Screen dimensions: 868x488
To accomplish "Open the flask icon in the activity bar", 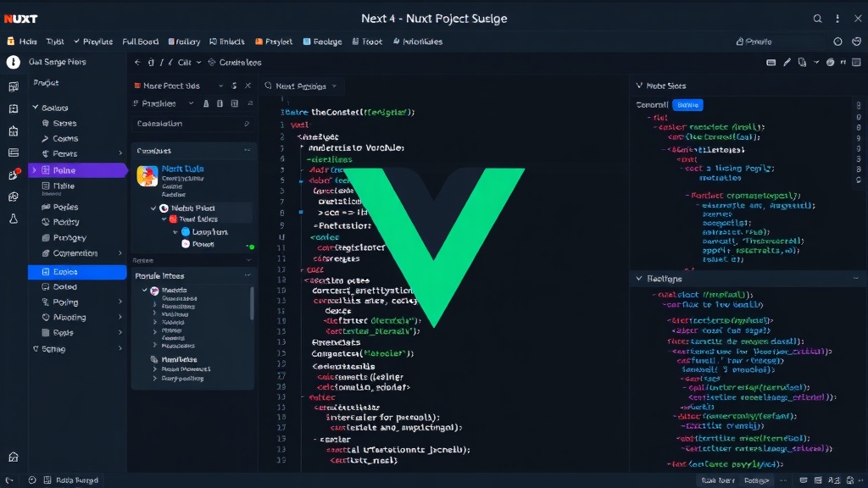I will pos(14,219).
